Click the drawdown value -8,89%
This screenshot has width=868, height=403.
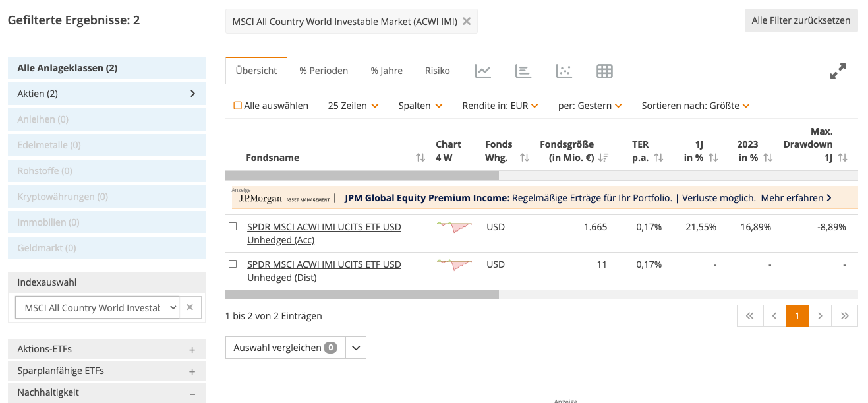pyautogui.click(x=832, y=227)
